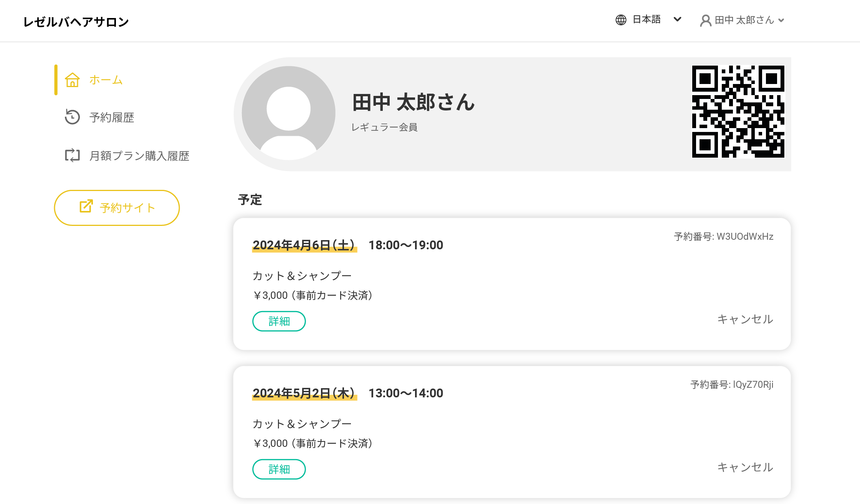Click the user account icon in header
This screenshot has width=860, height=504.
coord(706,20)
